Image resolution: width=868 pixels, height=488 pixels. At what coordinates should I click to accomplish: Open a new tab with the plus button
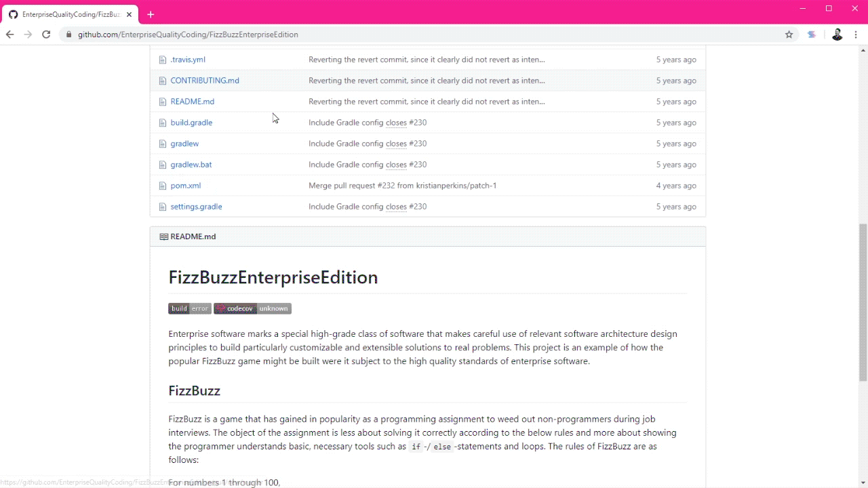[x=151, y=14]
